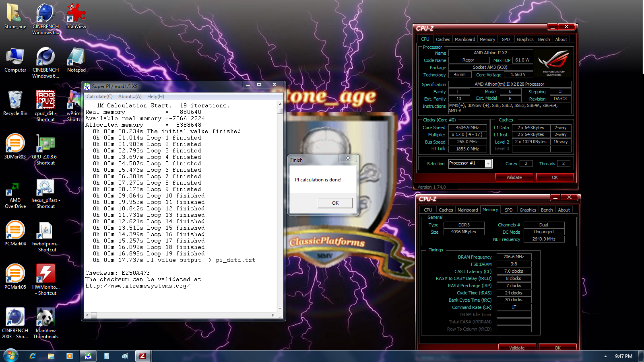This screenshot has height=362, width=644.
Task: Click OK in lower CPU-Z window
Action: (557, 347)
